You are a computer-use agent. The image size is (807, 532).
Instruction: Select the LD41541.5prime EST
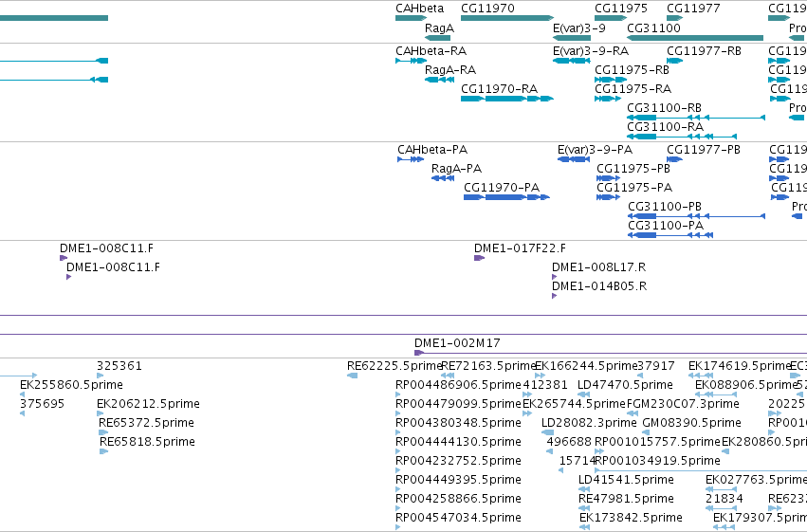coord(584,489)
